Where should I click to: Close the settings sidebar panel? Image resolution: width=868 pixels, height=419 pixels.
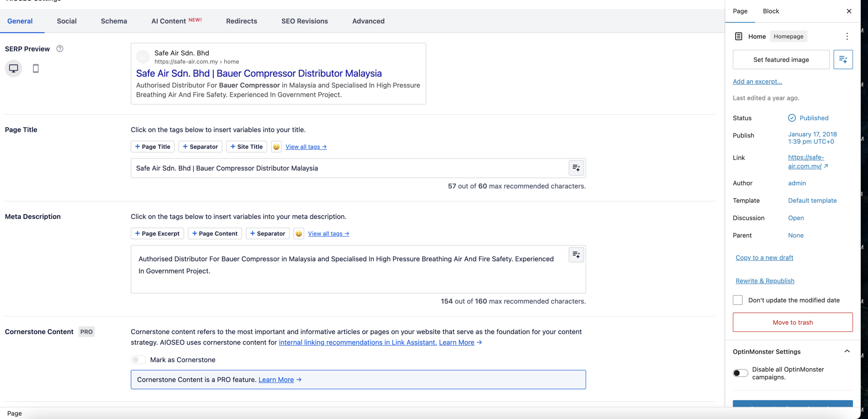849,11
